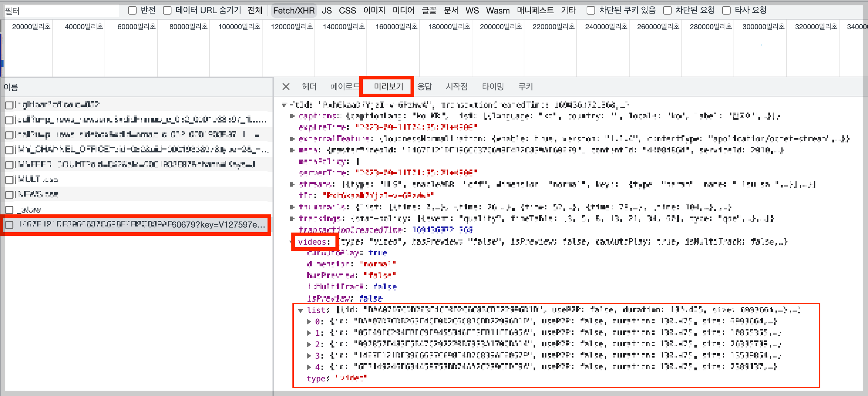Check the 타사 요청 checkbox
This screenshot has height=396, width=868.
[726, 10]
